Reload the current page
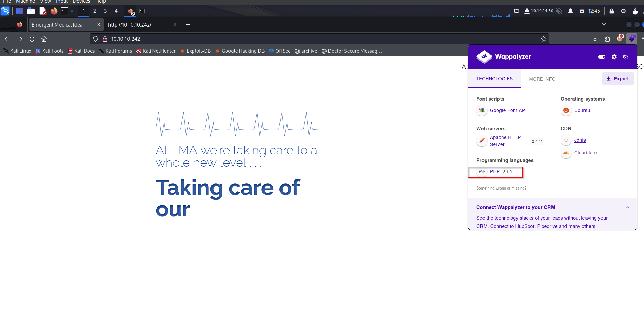The height and width of the screenshot is (311, 644). [32, 39]
